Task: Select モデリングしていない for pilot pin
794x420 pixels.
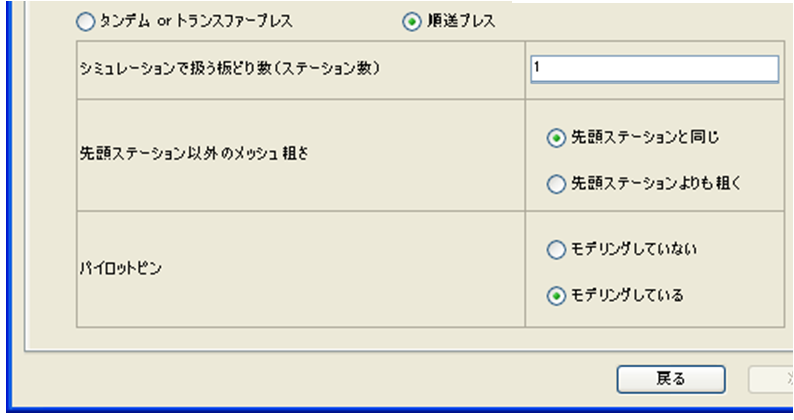Action: (x=556, y=250)
